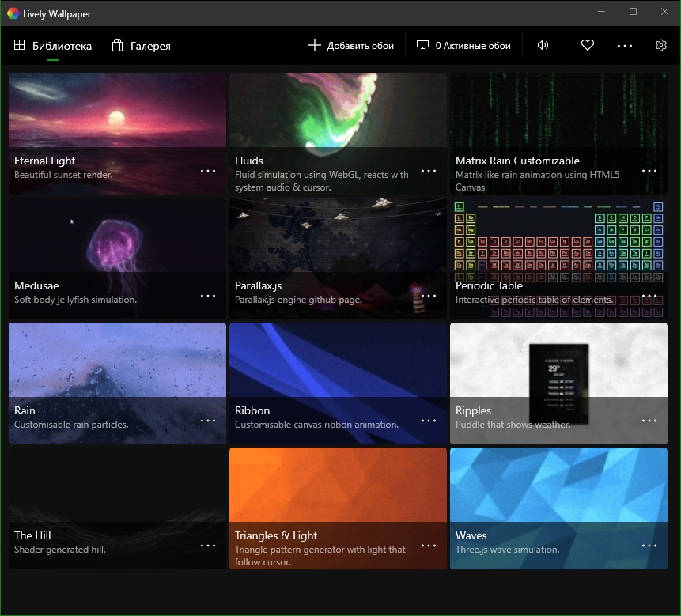The image size is (681, 616).
Task: Choose the Rain wallpaper thumbnail
Action: [117, 384]
